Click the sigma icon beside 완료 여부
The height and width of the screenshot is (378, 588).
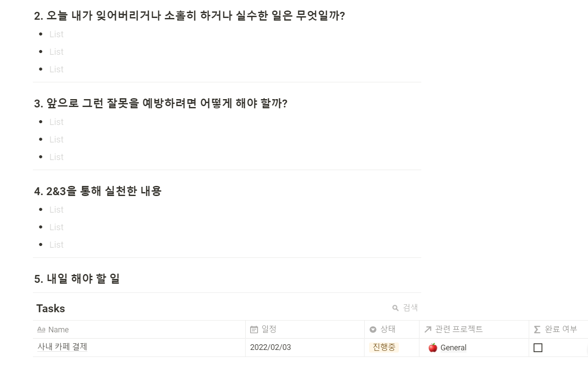point(538,330)
